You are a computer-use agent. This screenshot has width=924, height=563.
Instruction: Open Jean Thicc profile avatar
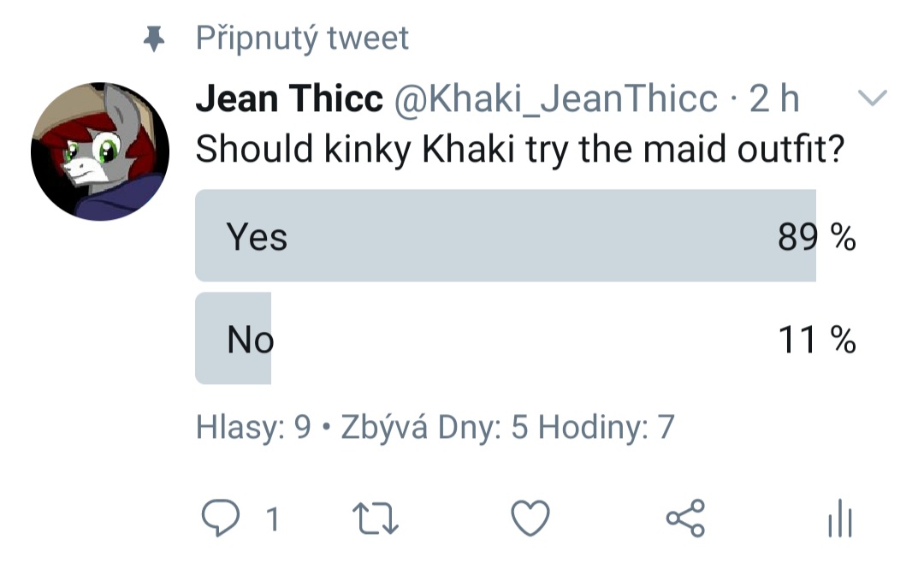pyautogui.click(x=100, y=151)
